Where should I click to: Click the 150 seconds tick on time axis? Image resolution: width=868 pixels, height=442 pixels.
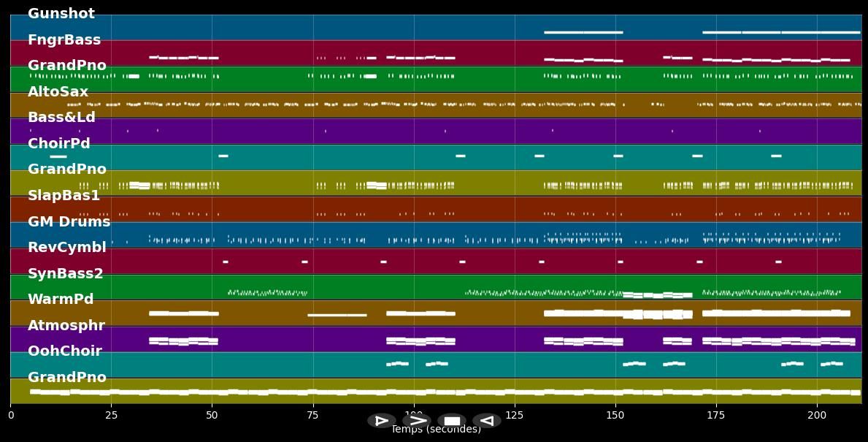(615, 415)
